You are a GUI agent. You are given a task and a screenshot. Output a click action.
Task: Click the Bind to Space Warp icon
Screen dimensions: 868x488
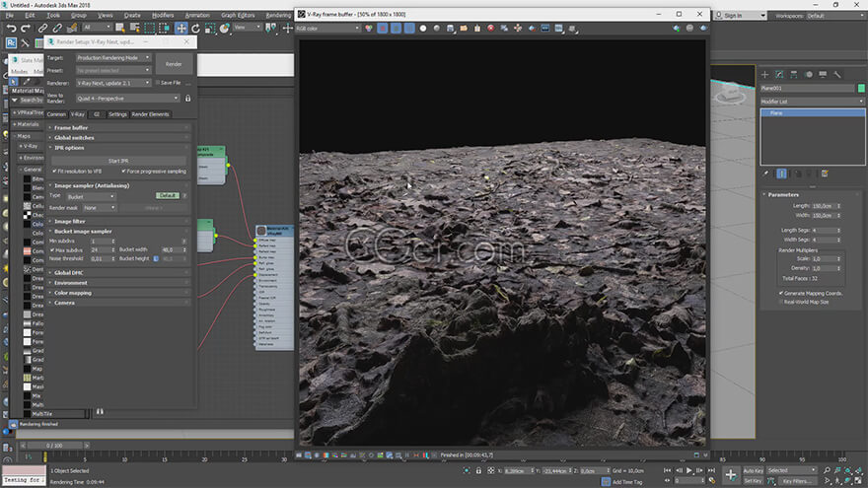71,28
